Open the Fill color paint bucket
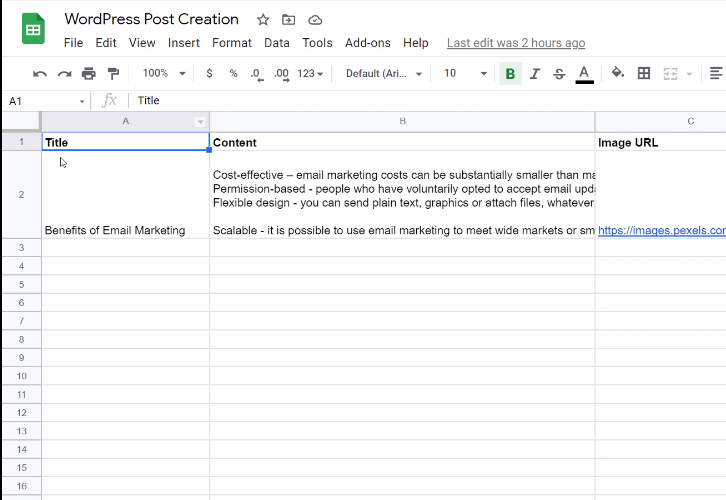Viewport: 726px width, 500px height. (x=618, y=73)
